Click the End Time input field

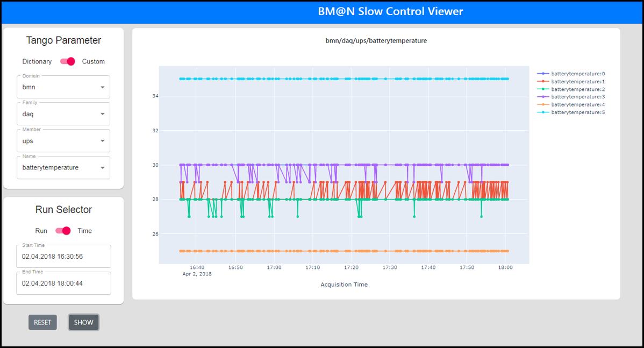click(63, 283)
